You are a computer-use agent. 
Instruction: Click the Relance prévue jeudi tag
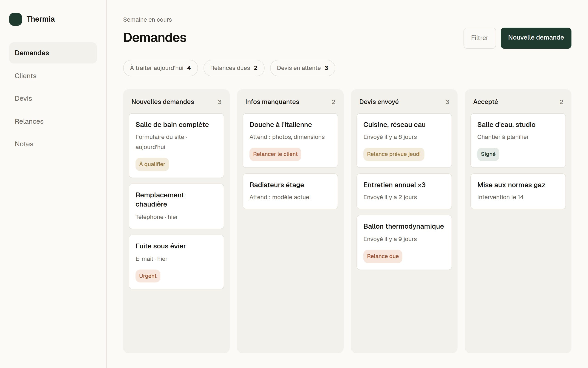tap(394, 154)
